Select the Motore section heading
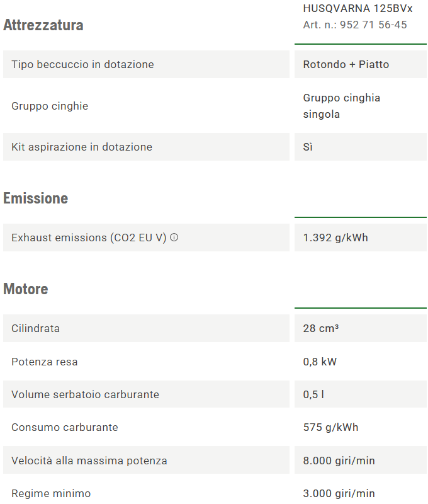This screenshot has width=428, height=504. (26, 289)
